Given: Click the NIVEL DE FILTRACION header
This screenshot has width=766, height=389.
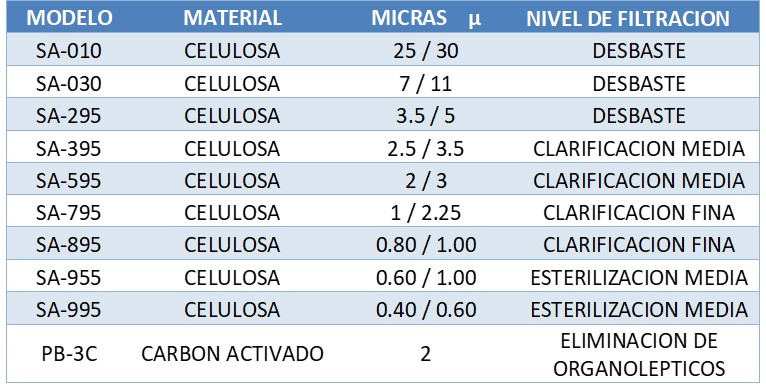Looking at the screenshot, I should [x=628, y=19].
